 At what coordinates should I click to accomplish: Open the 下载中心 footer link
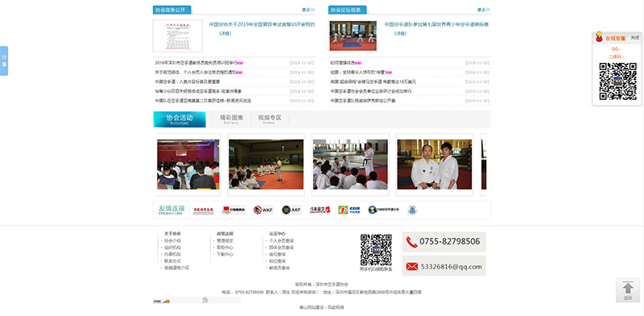[x=225, y=254]
